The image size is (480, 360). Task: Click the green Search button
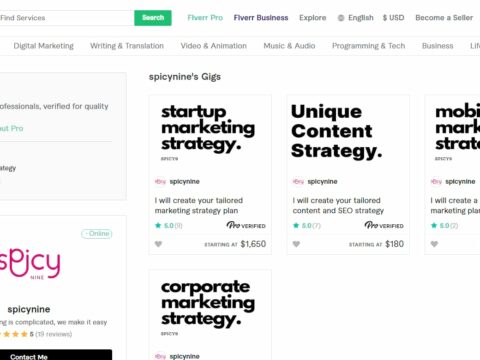[153, 18]
